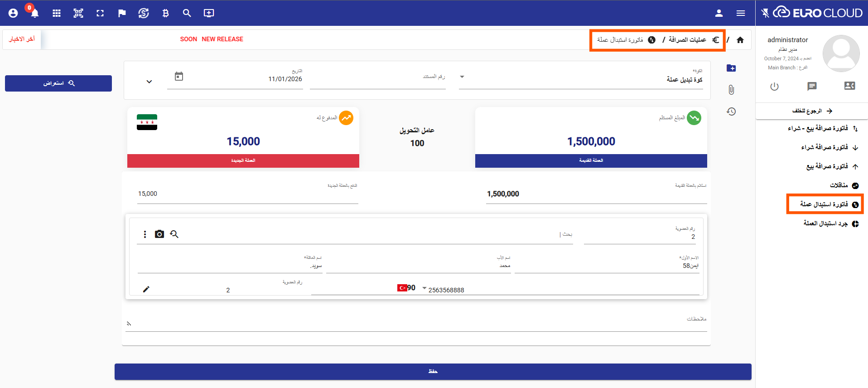This screenshot has width=868, height=388.
Task: Open the phone country code dropdown
Action: point(424,288)
